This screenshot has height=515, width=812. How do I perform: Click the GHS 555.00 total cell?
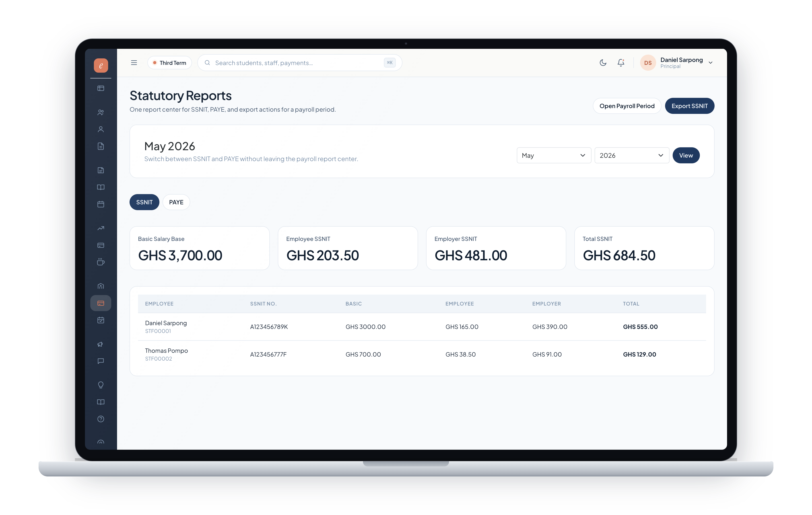click(x=640, y=327)
